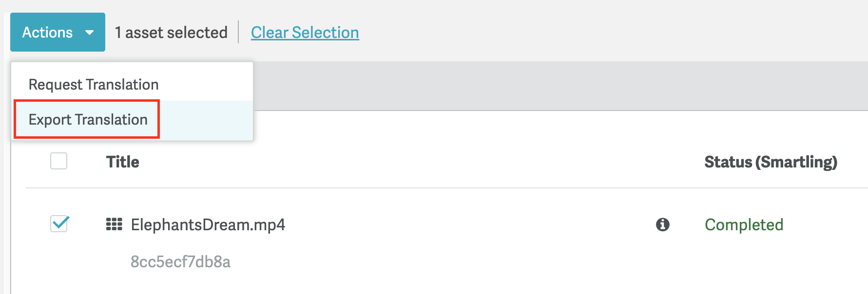Screen dimensions: 868x294
Task: Click the grid icon before ElephantsDream.mp4
Action: (114, 224)
